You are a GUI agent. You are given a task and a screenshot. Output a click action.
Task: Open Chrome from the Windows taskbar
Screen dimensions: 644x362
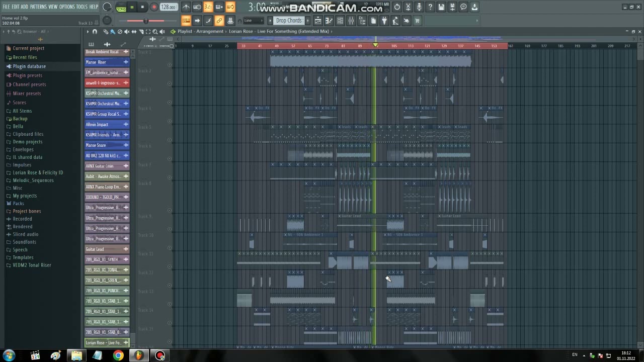[118, 355]
